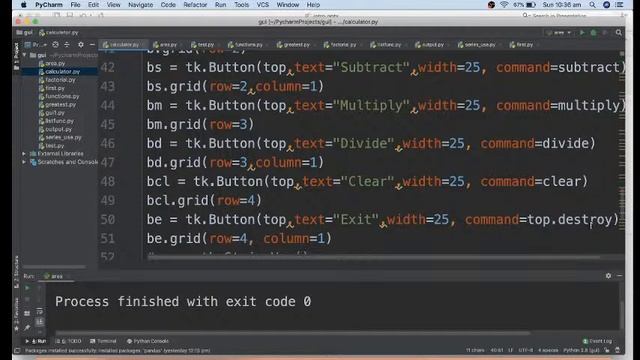640x360 pixels.
Task: Collapse the gui project root folder
Action: pos(24,55)
